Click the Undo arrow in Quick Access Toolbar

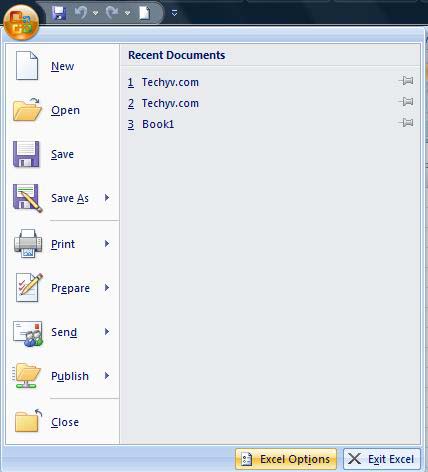80,13
